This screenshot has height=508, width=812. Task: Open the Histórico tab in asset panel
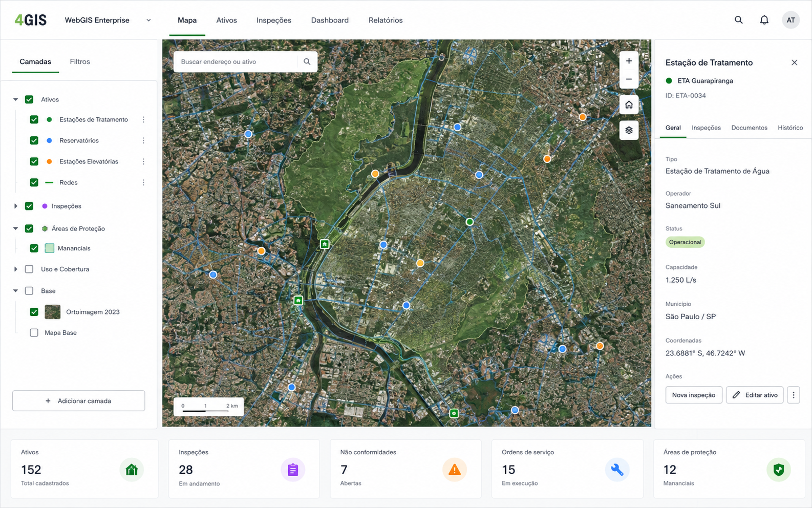point(790,128)
